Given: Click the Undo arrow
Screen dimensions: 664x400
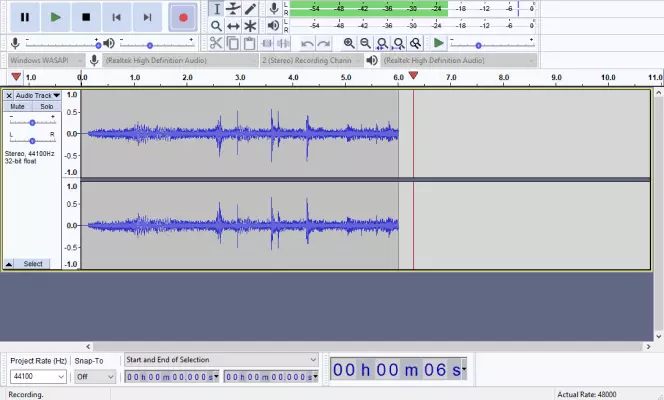Looking at the screenshot, I should pyautogui.click(x=307, y=43).
